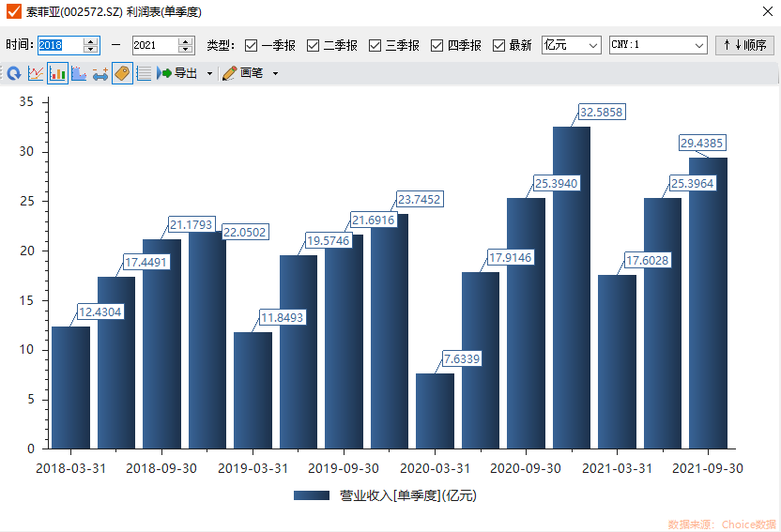Click the data label 25.3964

click(693, 184)
